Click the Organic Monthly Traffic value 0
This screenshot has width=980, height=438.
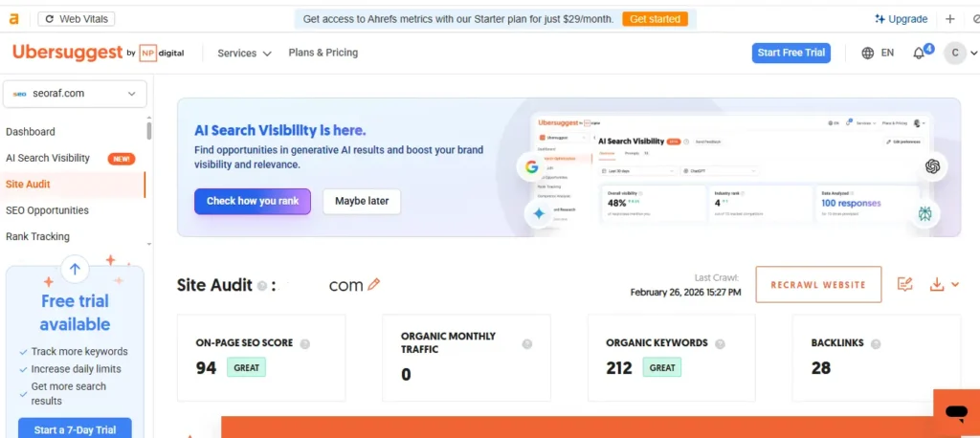click(x=406, y=374)
